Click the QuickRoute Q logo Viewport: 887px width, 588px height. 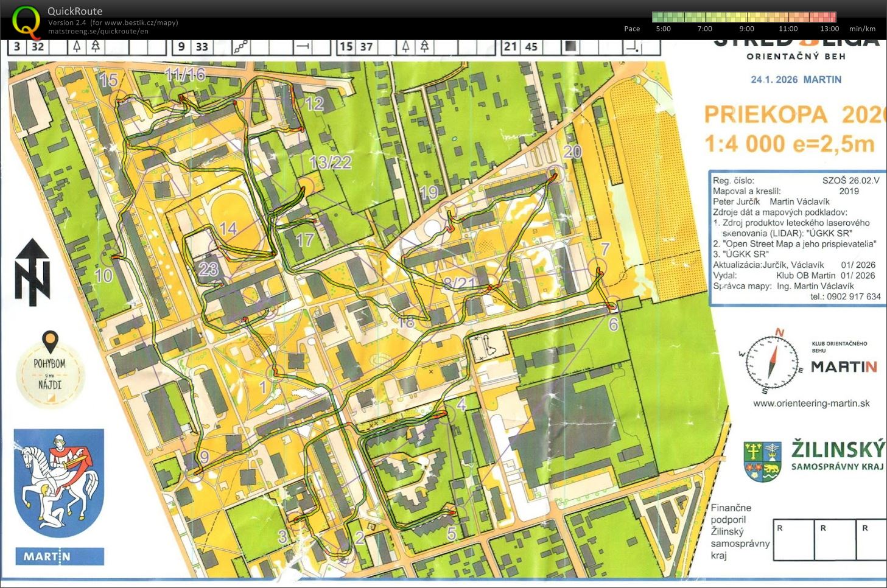(x=27, y=21)
